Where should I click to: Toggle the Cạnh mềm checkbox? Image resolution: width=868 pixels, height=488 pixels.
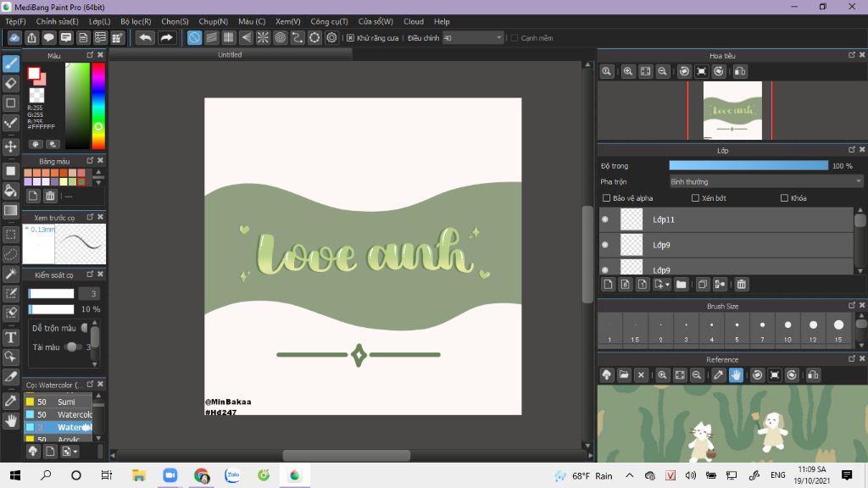[x=515, y=38]
